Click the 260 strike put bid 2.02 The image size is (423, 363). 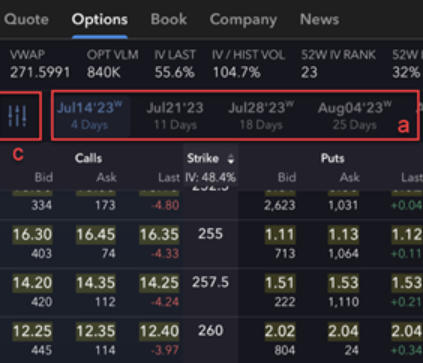tap(280, 331)
